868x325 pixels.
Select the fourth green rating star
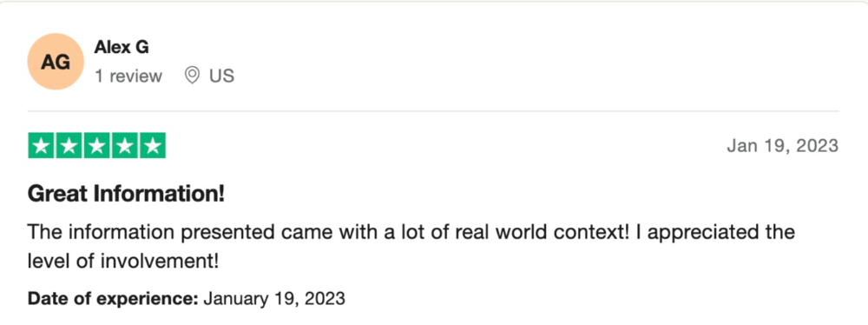coord(124,146)
